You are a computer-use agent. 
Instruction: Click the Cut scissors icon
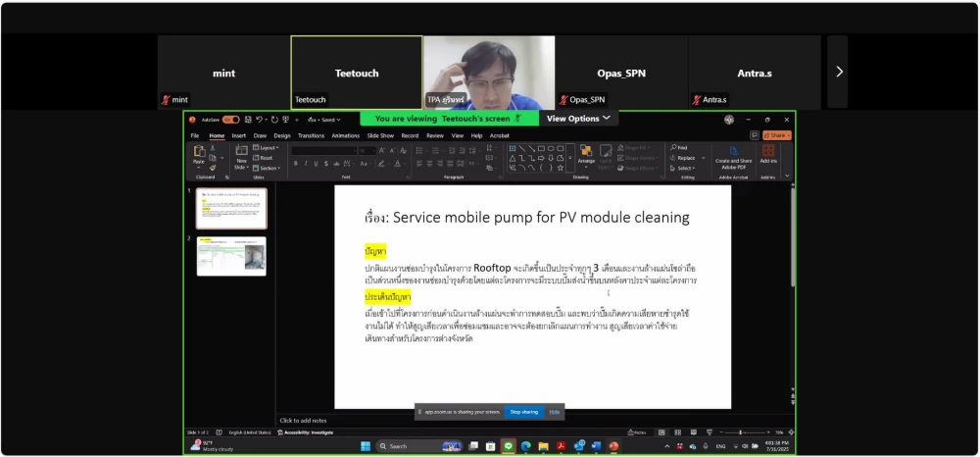[213, 148]
